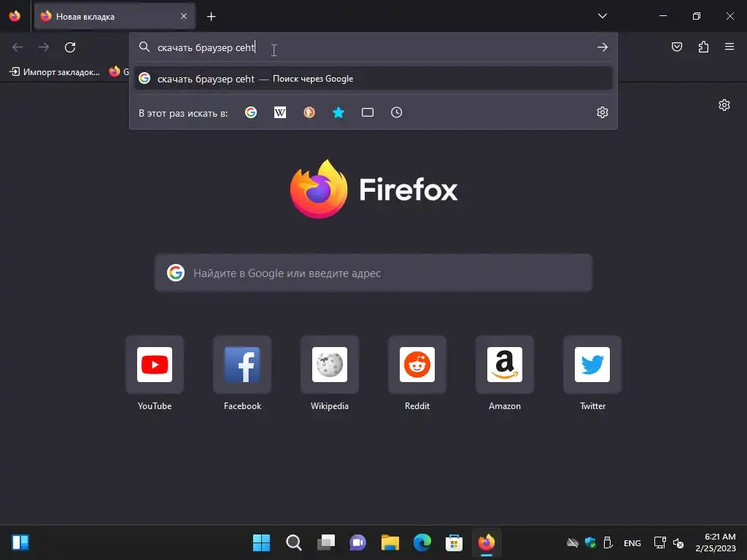Open the taskbar clock and date
Viewport: 747px width, 560px height.
coord(716,542)
